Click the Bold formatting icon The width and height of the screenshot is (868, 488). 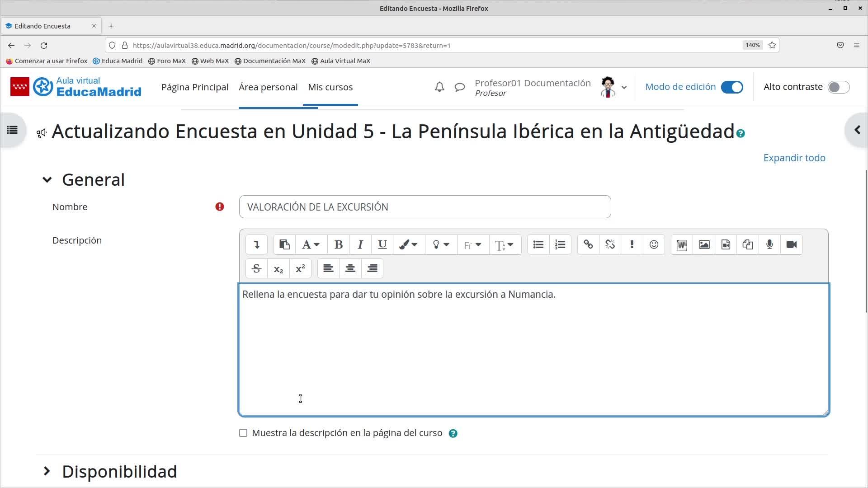pos(338,244)
